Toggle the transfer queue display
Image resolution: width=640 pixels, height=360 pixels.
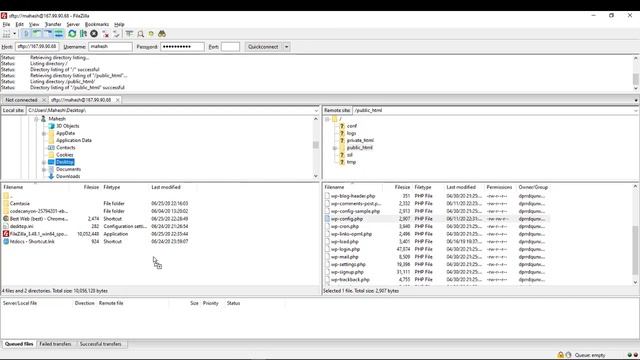(59, 34)
